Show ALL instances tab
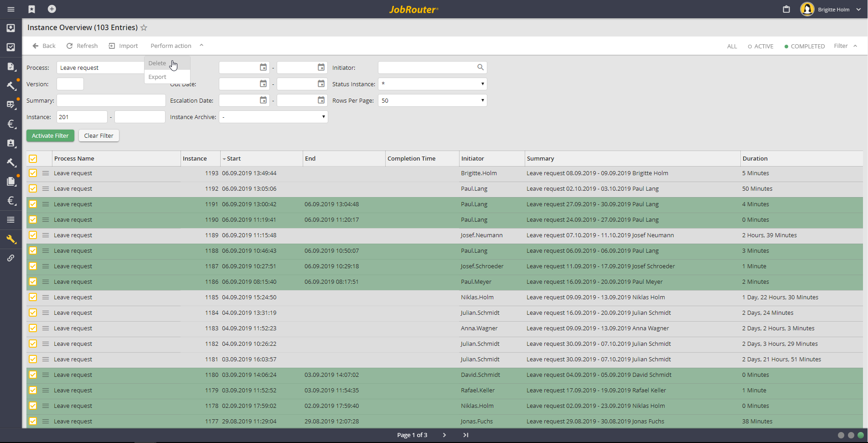 732,47
